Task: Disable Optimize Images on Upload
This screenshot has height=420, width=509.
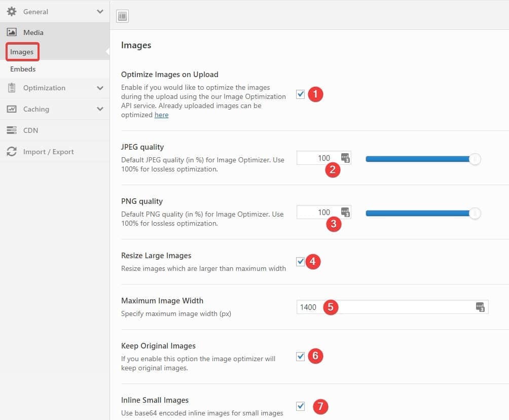Action: [x=301, y=93]
